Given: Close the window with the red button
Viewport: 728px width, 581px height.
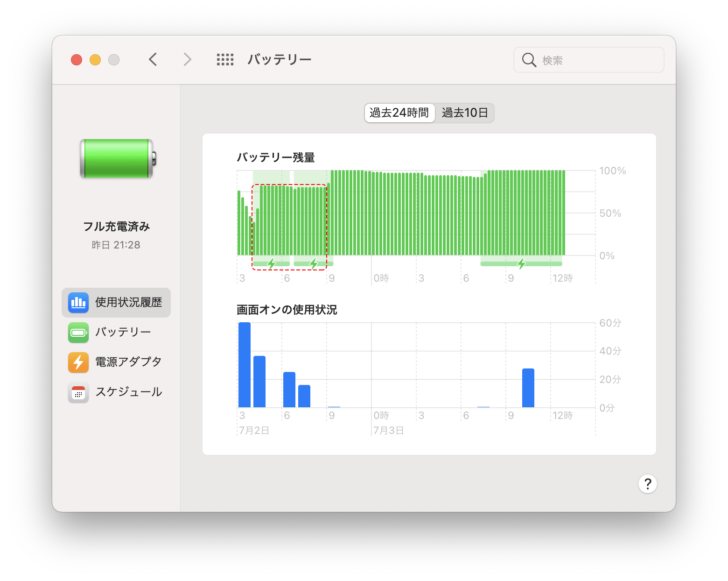Looking at the screenshot, I should point(77,60).
